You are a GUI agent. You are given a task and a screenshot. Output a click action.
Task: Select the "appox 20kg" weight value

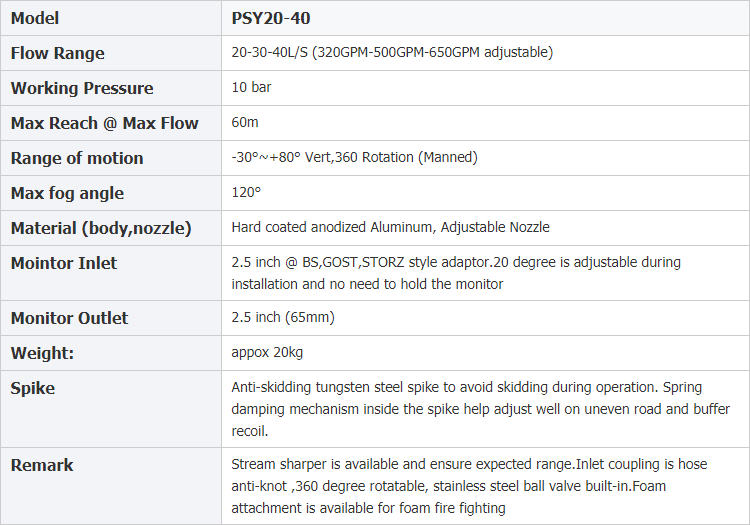point(267,352)
